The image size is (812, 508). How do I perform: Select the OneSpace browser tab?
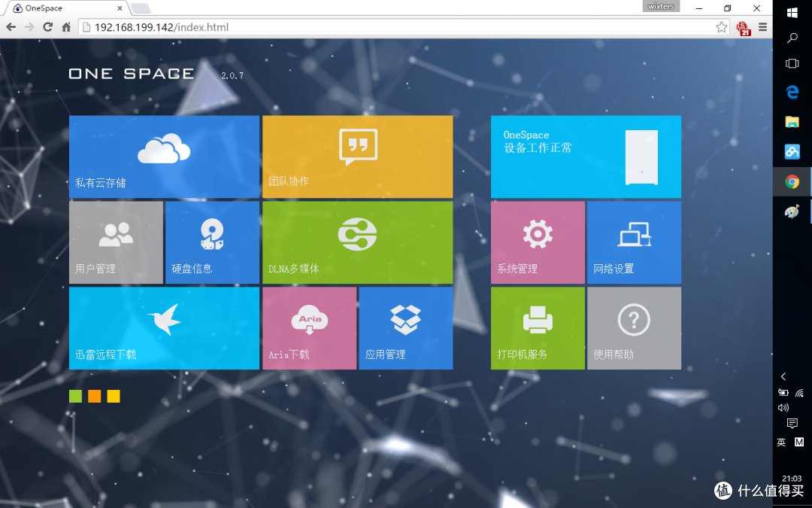pos(68,8)
